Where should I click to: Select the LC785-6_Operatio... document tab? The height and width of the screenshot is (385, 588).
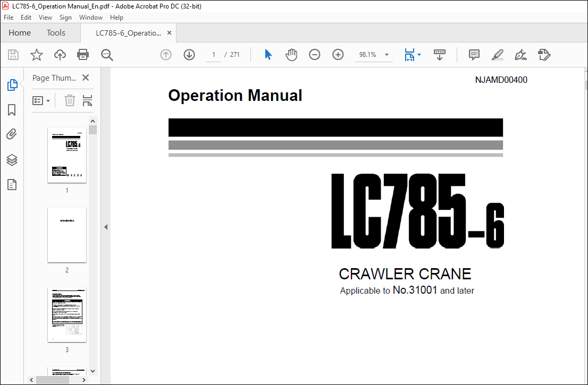pyautogui.click(x=128, y=33)
